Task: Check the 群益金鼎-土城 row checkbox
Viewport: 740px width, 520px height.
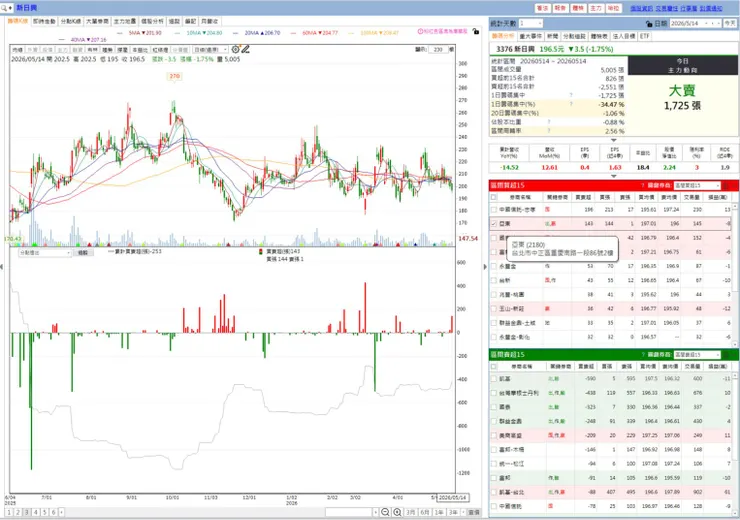Action: [494, 323]
